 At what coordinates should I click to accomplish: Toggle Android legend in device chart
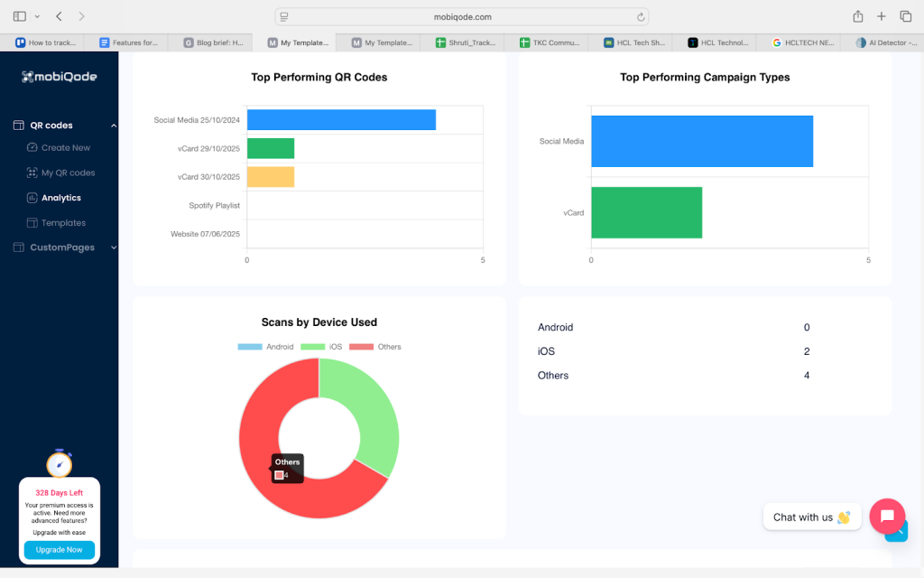click(x=265, y=347)
